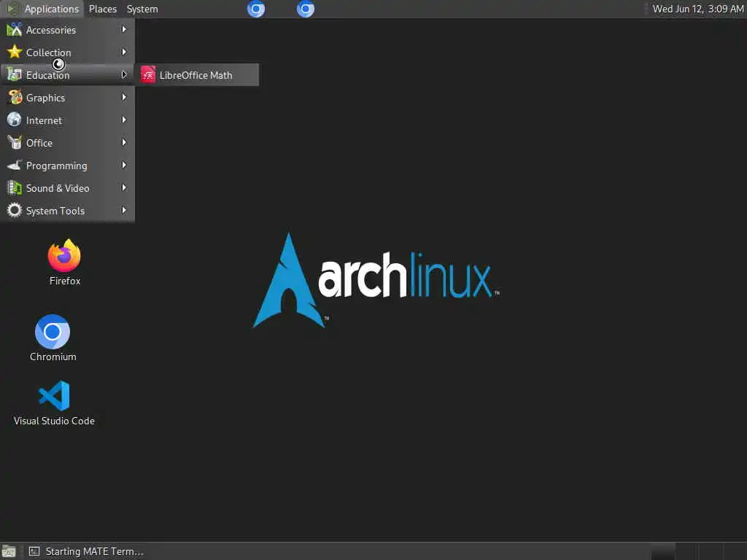Click the Internet globe icon

pos(15,120)
